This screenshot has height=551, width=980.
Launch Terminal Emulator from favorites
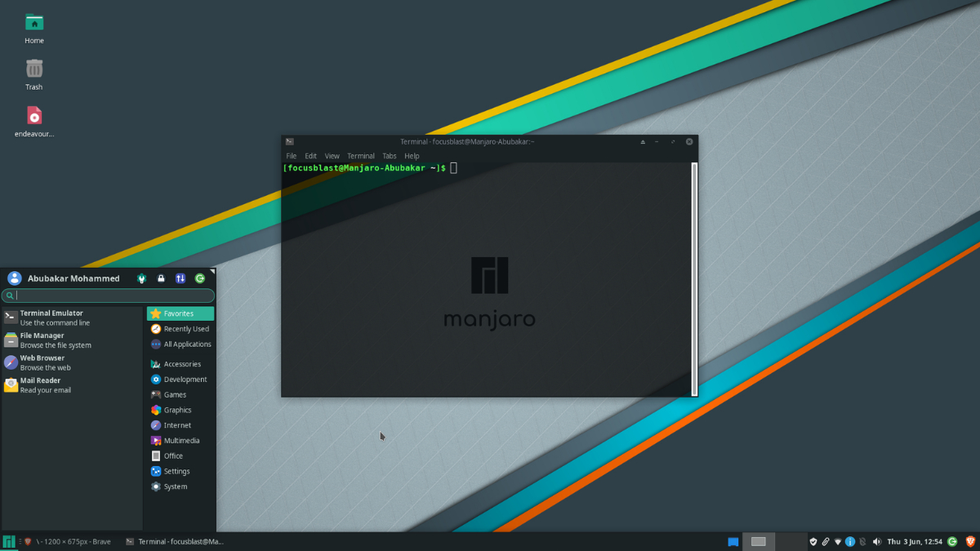[x=72, y=318]
